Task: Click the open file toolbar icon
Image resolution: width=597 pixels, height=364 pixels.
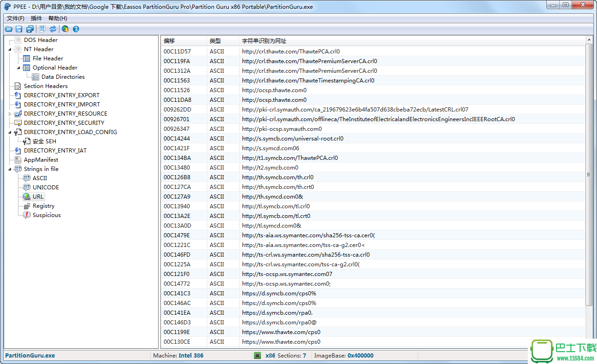Action: point(9,29)
